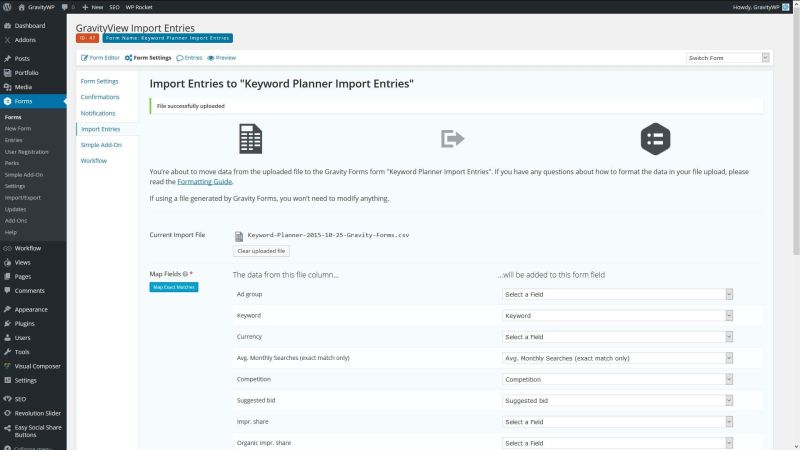Screen dimensions: 800x450
Task: Switch to the Form Settings toolbar tab
Action: point(148,58)
